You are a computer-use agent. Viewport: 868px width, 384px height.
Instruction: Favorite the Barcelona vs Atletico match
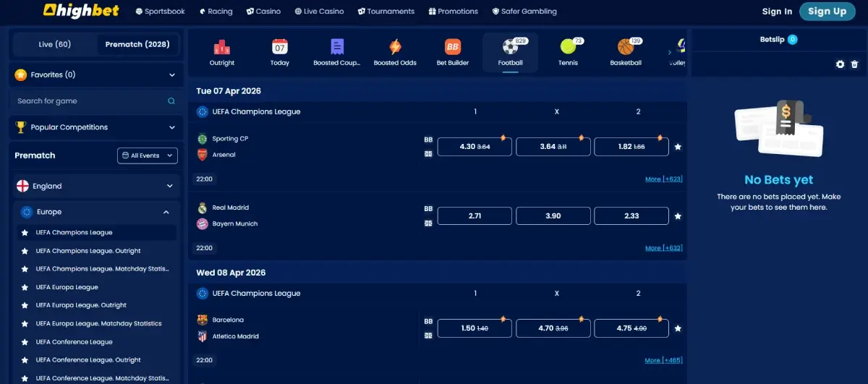pyautogui.click(x=678, y=328)
